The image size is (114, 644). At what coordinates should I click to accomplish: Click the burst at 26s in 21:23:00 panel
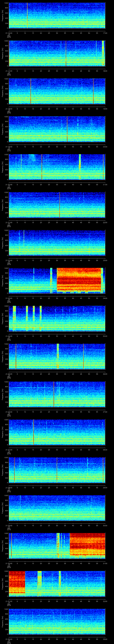tap(51, 280)
